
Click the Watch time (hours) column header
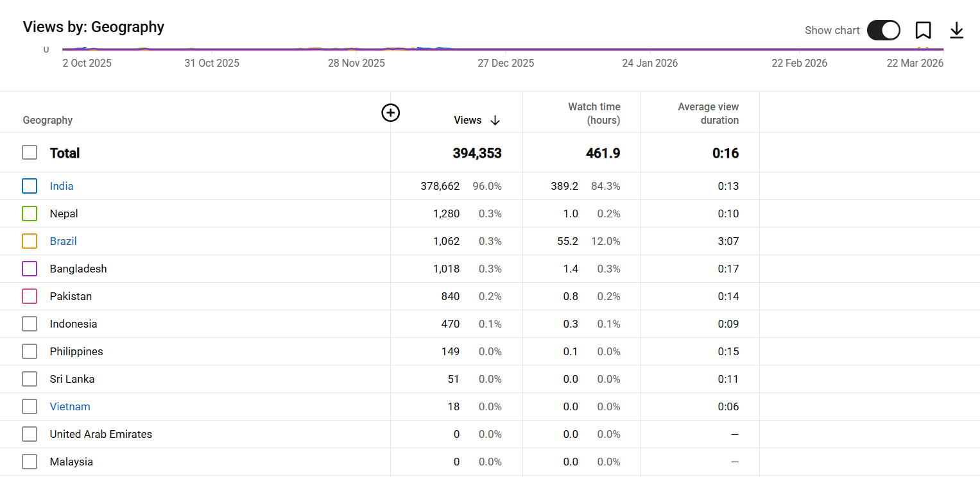(x=594, y=113)
